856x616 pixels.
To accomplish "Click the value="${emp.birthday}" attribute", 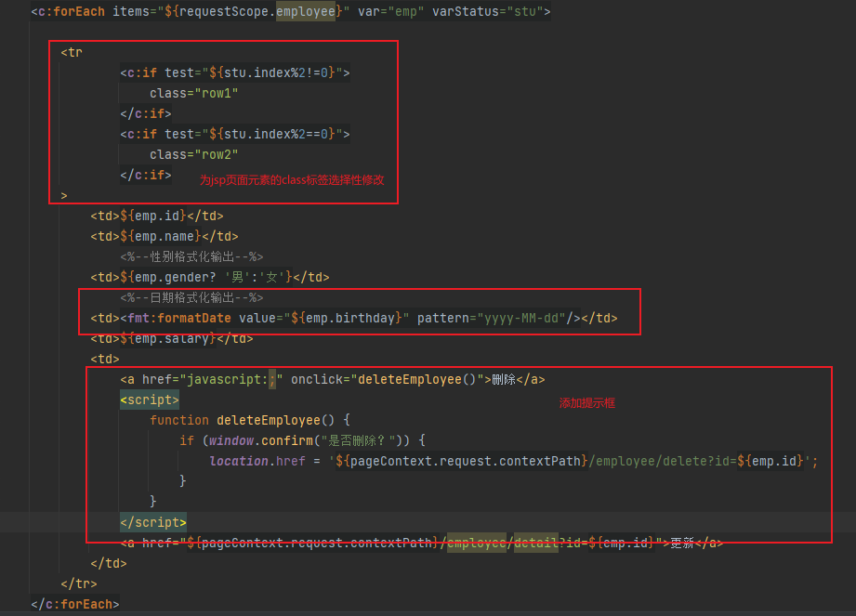I will pos(324,318).
